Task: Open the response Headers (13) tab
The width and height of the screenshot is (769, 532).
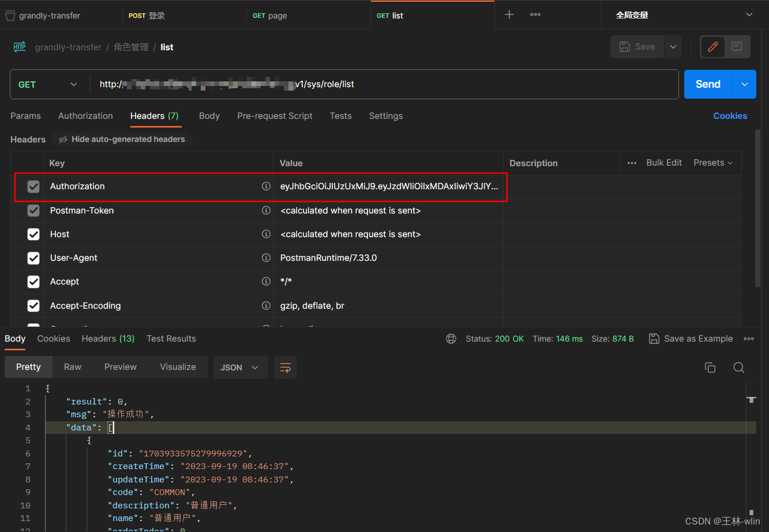Action: [x=108, y=339]
